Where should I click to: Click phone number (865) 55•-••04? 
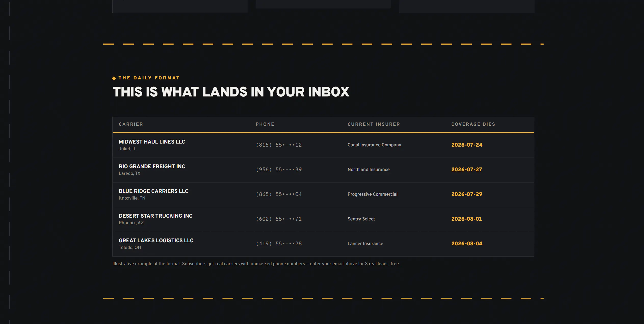coord(279,194)
